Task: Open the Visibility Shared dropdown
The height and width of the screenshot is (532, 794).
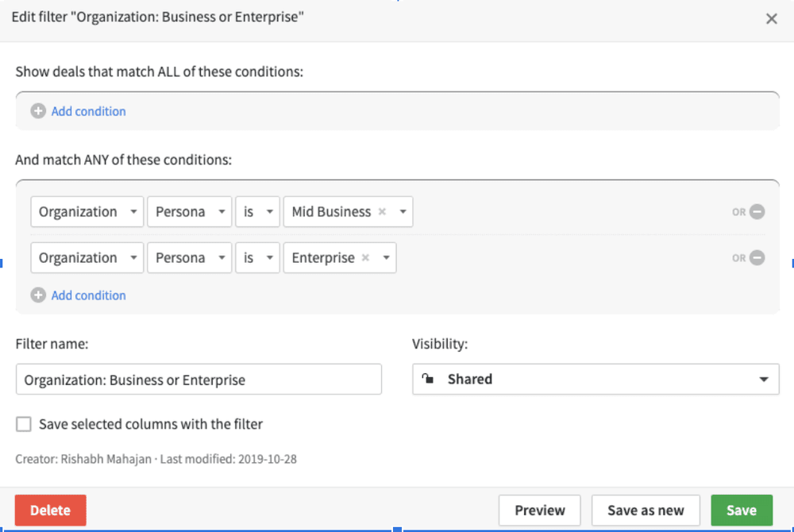Action: click(595, 380)
